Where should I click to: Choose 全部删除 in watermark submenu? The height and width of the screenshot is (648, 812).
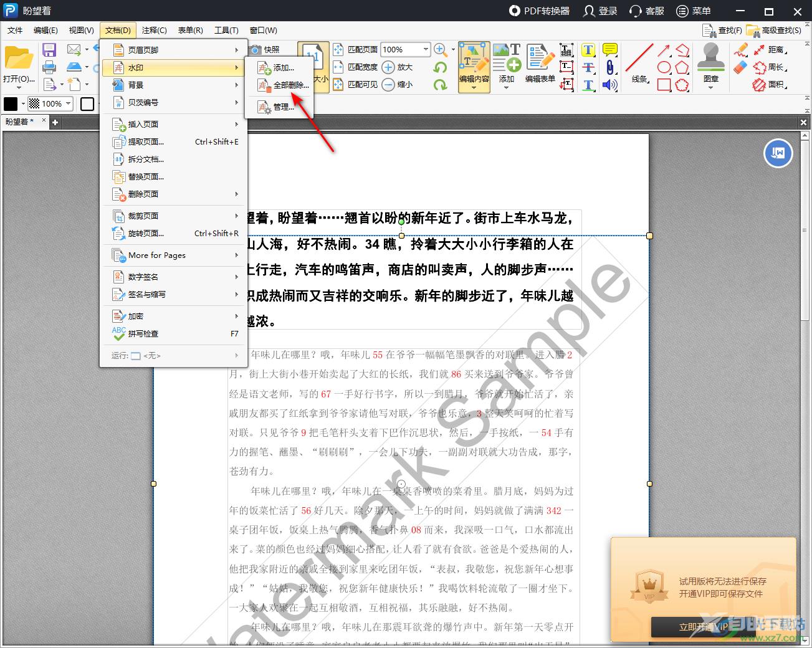284,85
